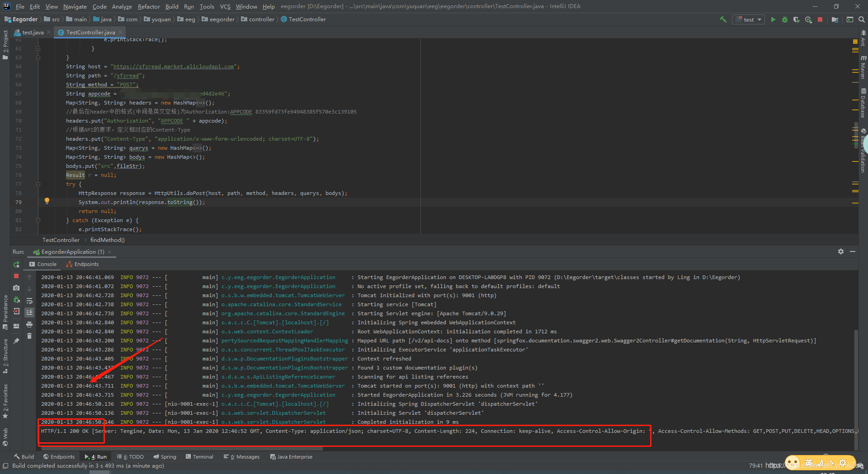Screen dimensions: 868x474
Task: Run with profiler using the clock-play icon
Action: (808, 19)
